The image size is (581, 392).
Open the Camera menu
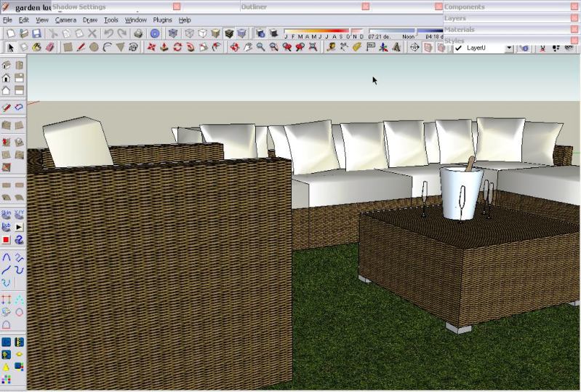65,20
